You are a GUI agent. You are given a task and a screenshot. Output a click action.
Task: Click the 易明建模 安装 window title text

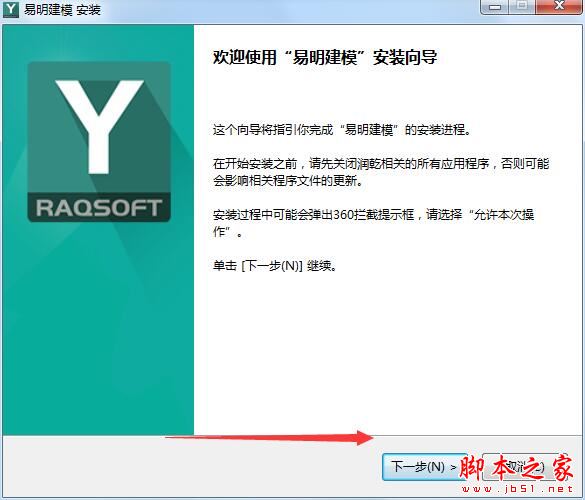(x=62, y=10)
